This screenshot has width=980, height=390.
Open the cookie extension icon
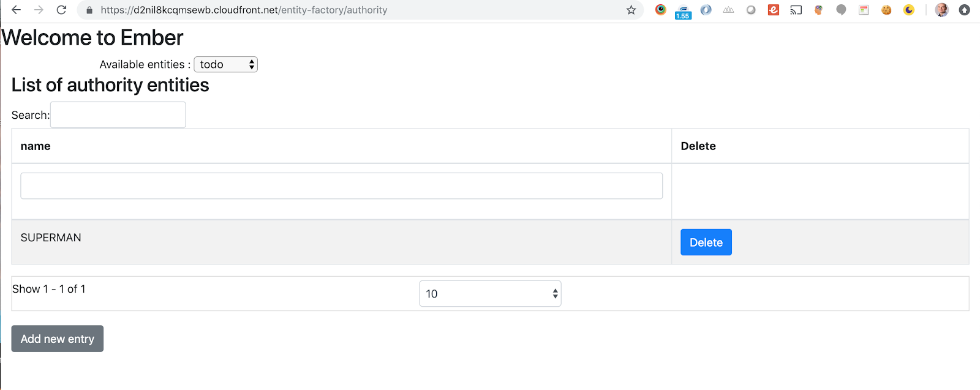pyautogui.click(x=886, y=10)
